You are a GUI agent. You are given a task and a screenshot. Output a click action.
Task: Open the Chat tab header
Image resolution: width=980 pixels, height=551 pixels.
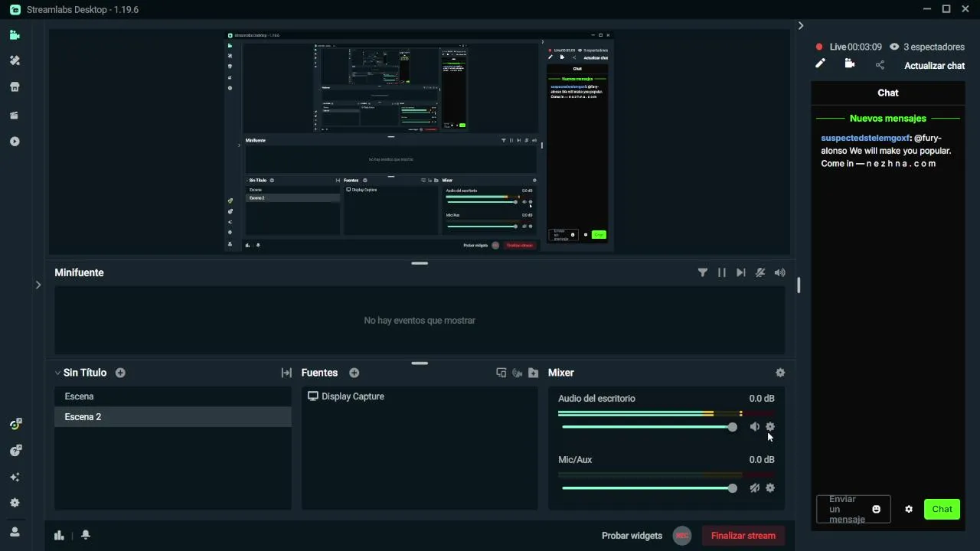[888, 93]
